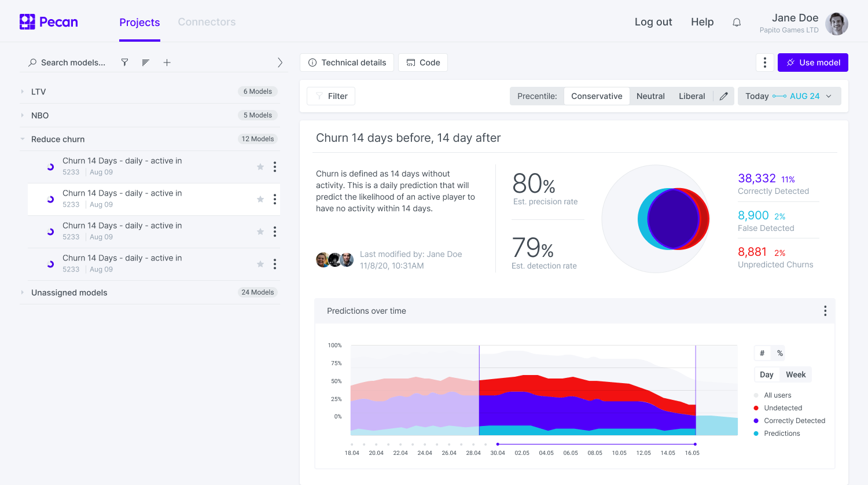The image size is (868, 485).
Task: Edit percentile with the pencil icon
Action: click(723, 96)
